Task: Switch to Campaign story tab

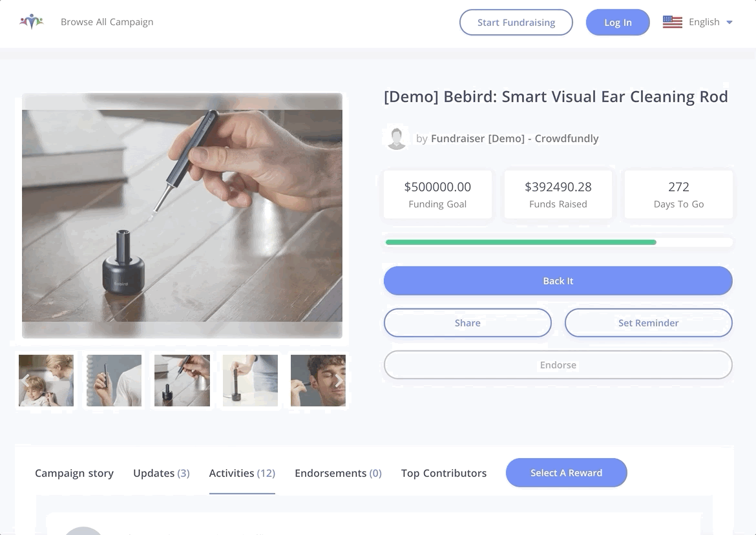Action: [x=74, y=474]
